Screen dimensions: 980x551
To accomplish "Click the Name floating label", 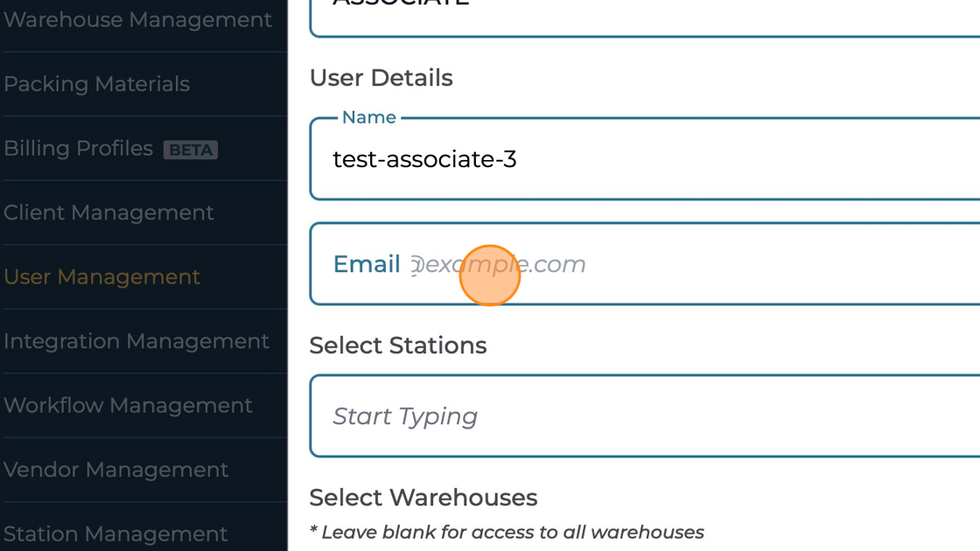I will pyautogui.click(x=368, y=117).
